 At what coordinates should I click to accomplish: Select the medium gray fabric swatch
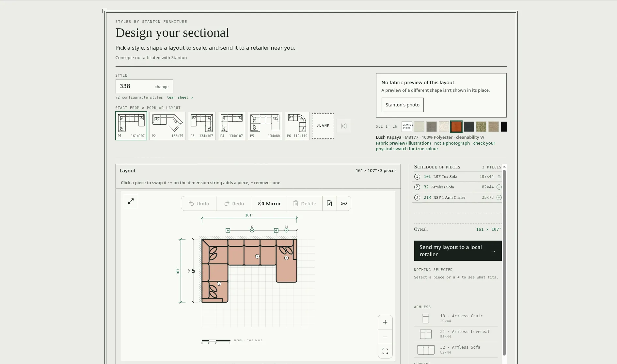(432, 127)
